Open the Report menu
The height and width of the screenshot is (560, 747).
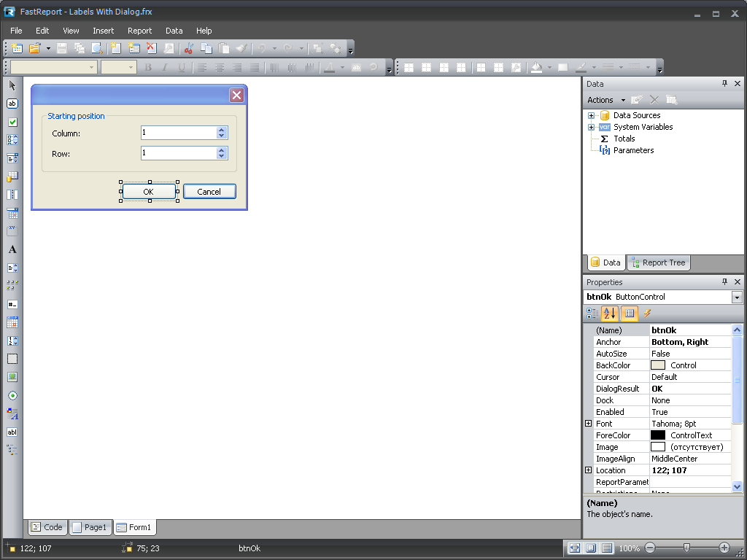pyautogui.click(x=139, y=31)
